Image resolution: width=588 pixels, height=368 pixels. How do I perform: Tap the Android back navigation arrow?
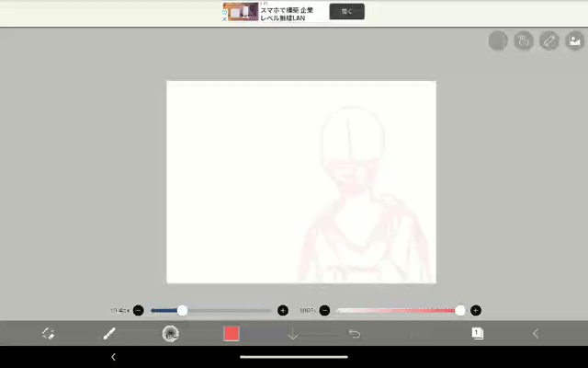click(113, 357)
